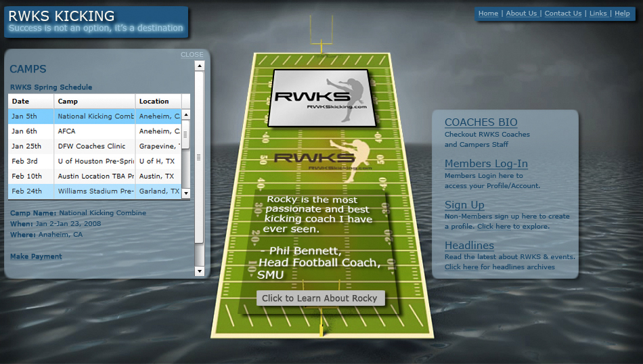Screen dimensions: 643x364
Task: Select the Jan 6th date cell
Action: tap(30, 131)
